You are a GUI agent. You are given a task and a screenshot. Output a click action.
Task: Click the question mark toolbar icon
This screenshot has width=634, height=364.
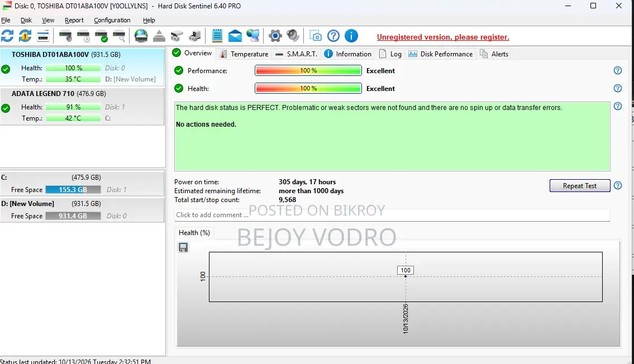coord(333,36)
